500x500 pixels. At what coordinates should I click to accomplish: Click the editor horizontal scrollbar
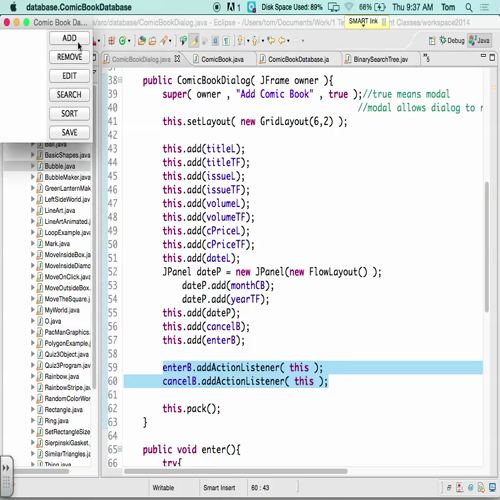click(x=236, y=471)
